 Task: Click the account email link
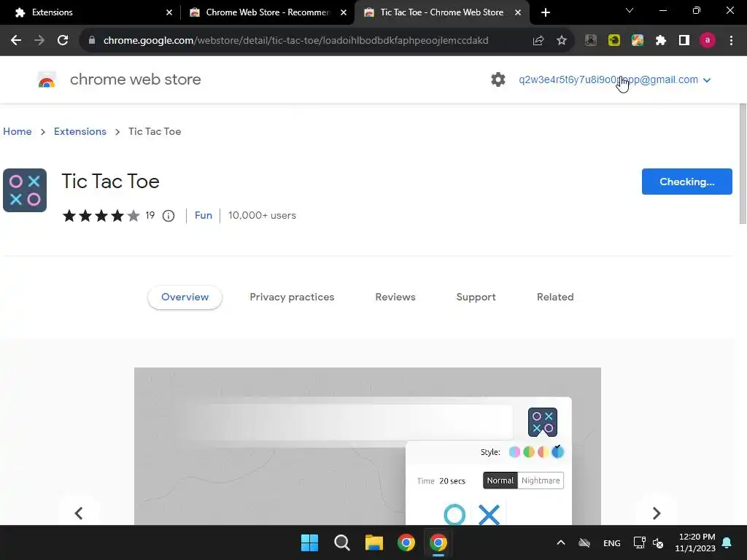608,79
